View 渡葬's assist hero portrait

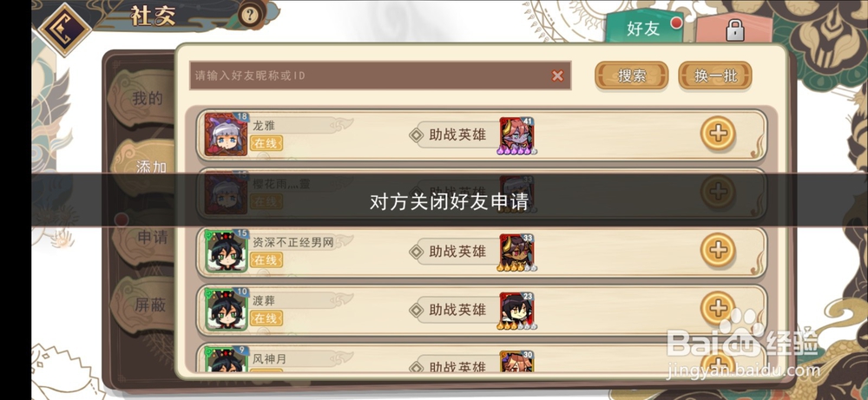click(x=517, y=311)
